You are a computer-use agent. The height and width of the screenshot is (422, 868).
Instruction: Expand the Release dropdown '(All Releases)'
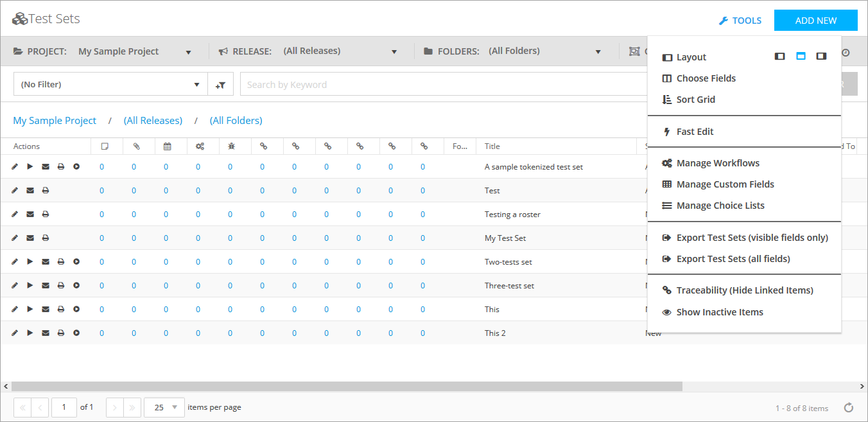tap(340, 51)
